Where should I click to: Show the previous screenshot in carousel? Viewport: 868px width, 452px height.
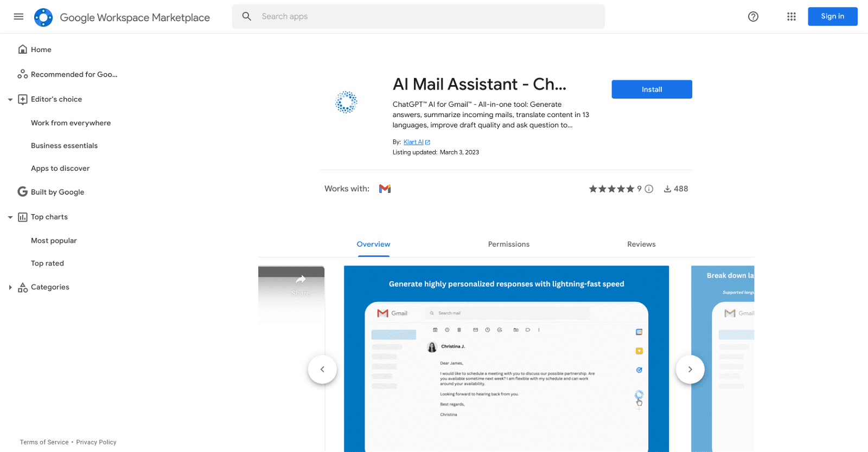coord(322,369)
